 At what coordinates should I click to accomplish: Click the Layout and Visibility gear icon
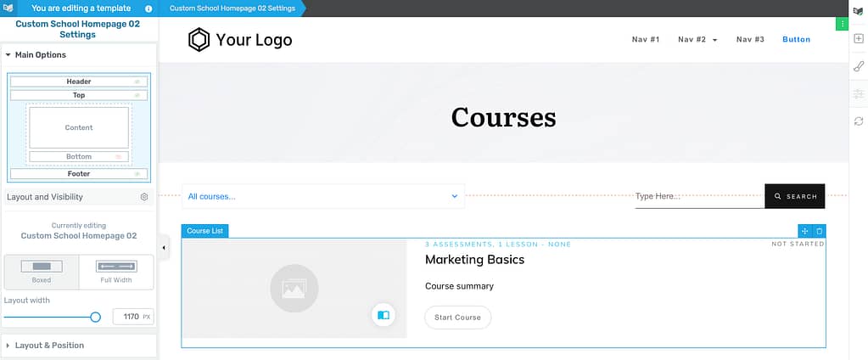(x=144, y=197)
